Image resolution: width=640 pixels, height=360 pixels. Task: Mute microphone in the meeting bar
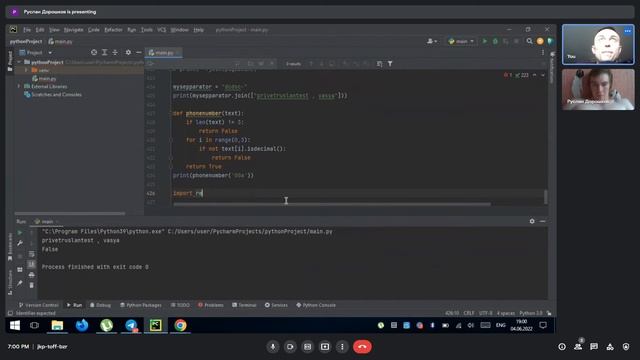click(273, 347)
